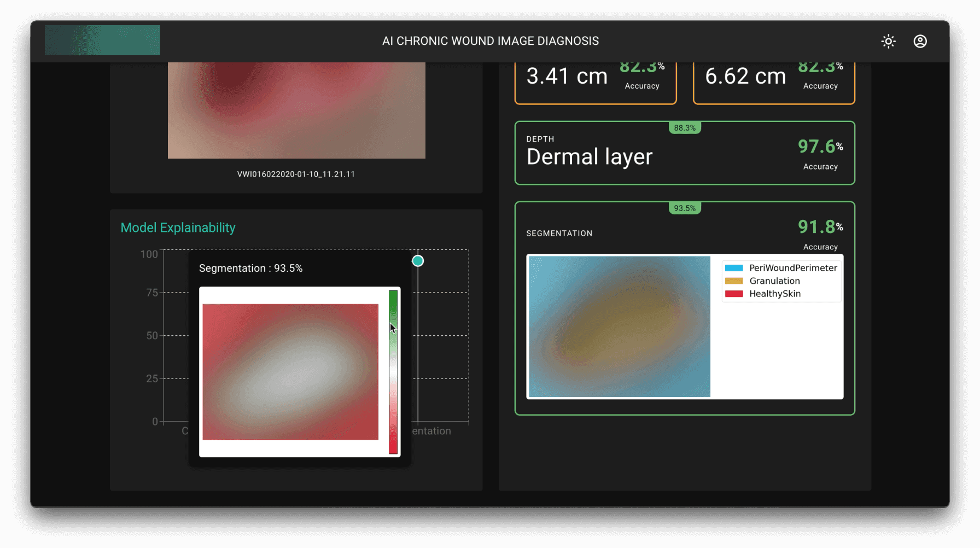980x548 pixels.
Task: Select the teal data point on the explainability chart
Action: pos(417,261)
